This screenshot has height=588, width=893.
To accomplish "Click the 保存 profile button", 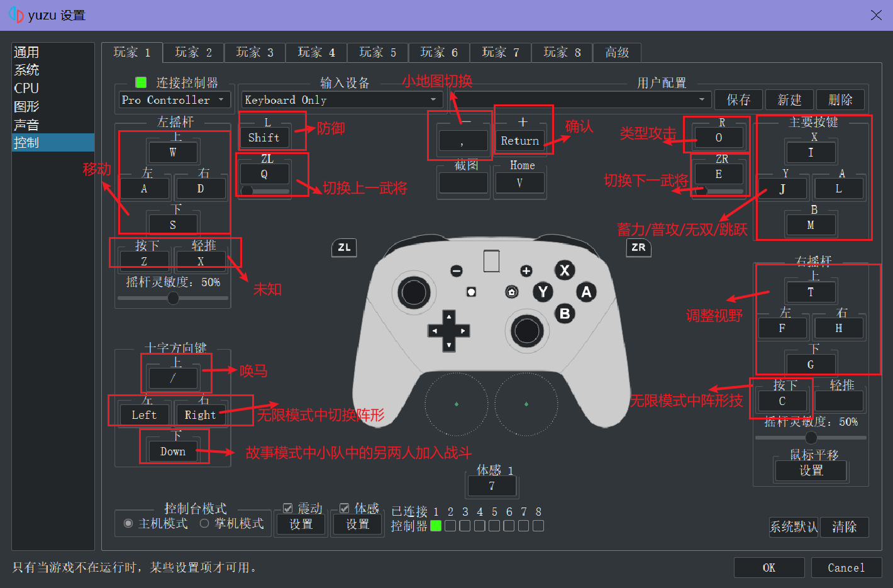I will click(x=738, y=100).
